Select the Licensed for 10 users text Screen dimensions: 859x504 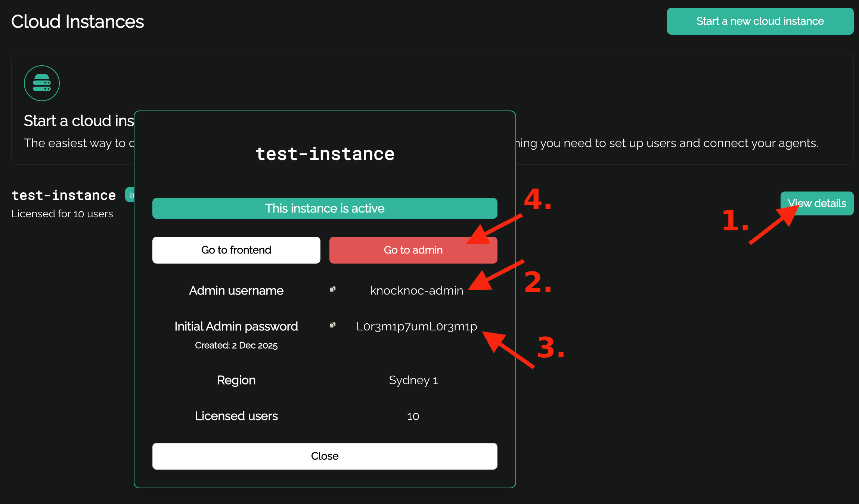[x=62, y=214]
